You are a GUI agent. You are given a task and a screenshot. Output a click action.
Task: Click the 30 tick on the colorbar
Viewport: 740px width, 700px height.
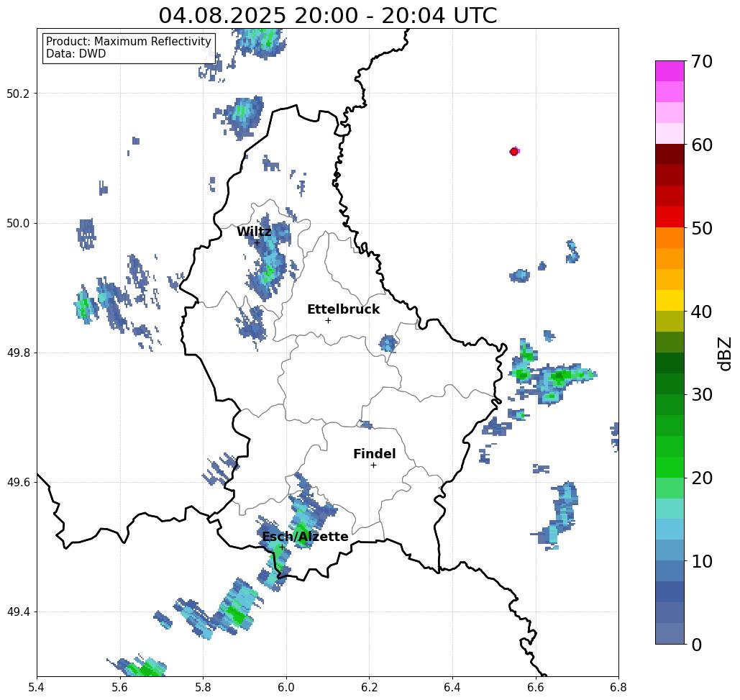(702, 395)
